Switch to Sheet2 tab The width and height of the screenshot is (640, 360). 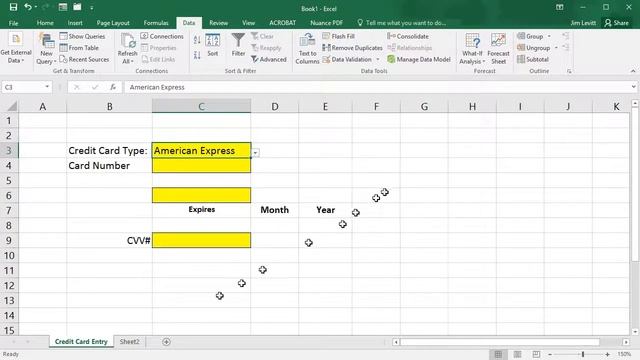129,342
